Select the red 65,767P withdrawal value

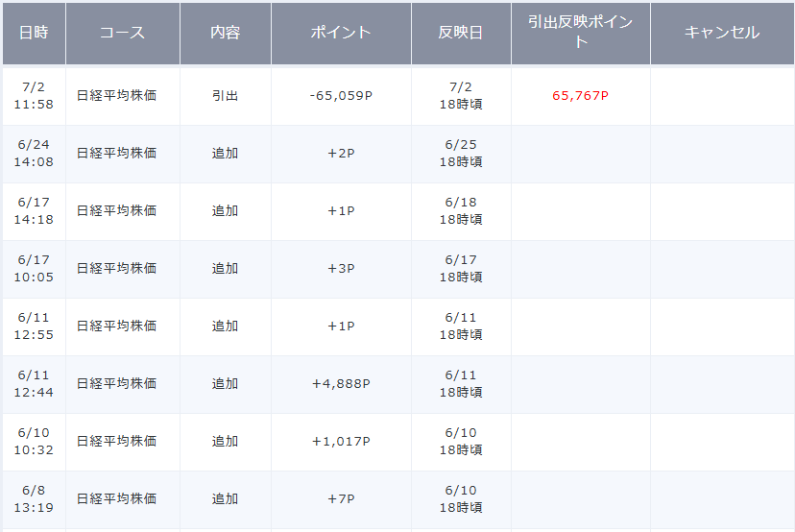581,96
